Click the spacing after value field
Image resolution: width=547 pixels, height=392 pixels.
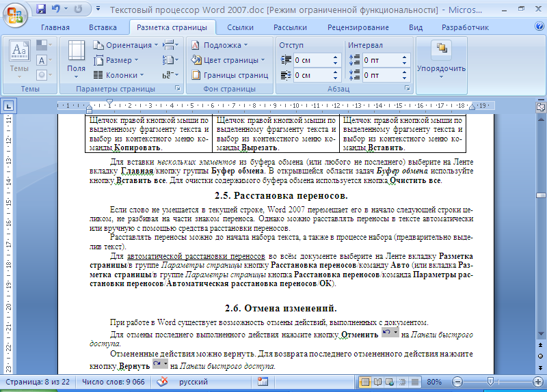380,75
